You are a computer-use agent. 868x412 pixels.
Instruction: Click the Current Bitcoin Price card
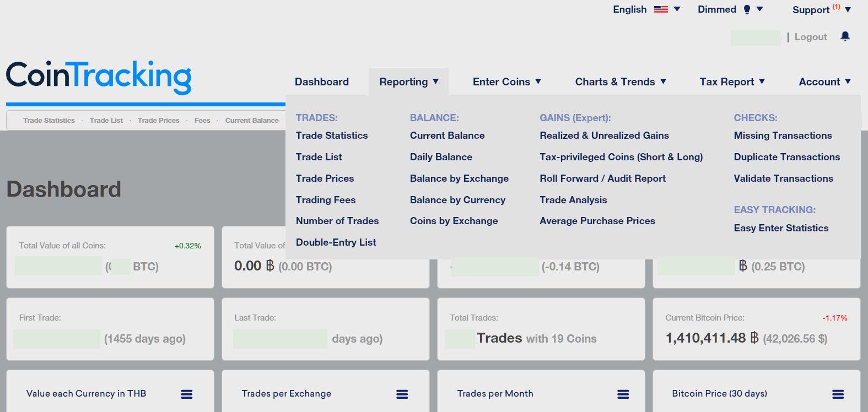pyautogui.click(x=757, y=329)
